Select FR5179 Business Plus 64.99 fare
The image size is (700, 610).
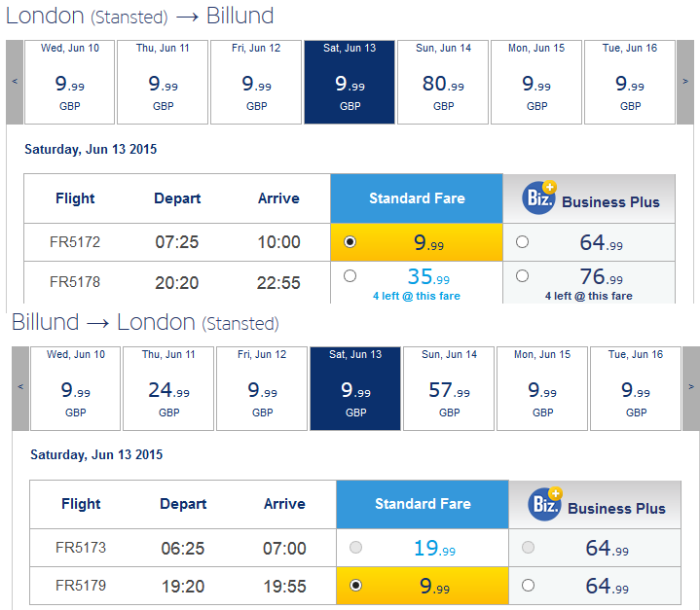coord(528,586)
